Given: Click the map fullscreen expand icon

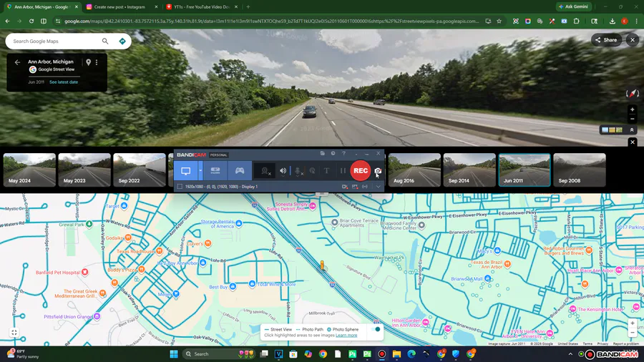Looking at the screenshot, I should 14,333.
